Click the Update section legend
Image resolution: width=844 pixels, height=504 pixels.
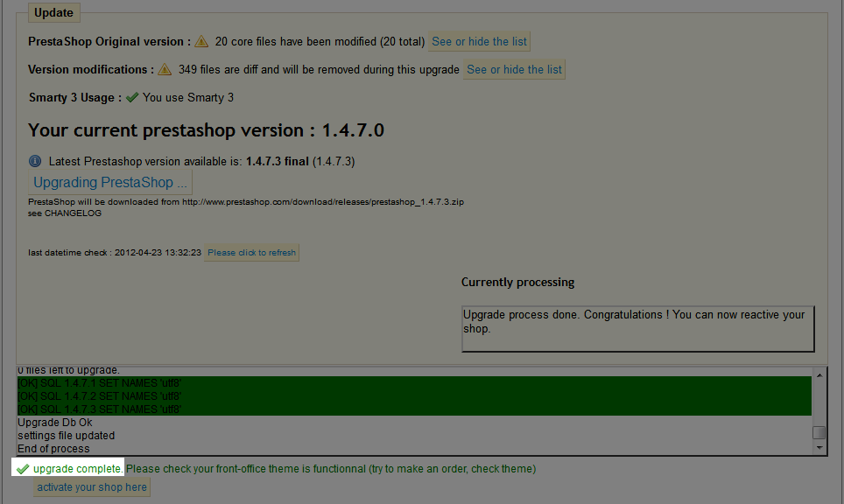point(54,13)
